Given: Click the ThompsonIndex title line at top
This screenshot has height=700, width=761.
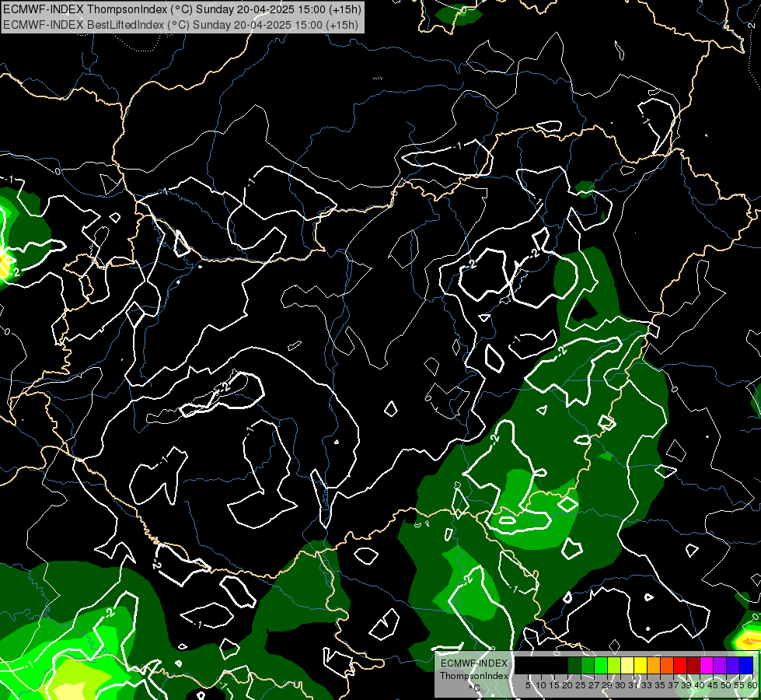Looking at the screenshot, I should (182, 9).
